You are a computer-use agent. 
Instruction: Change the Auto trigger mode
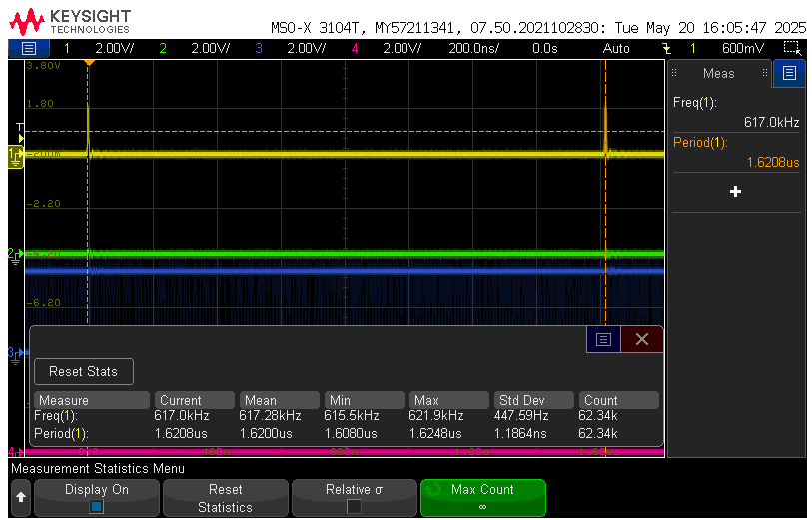click(616, 49)
